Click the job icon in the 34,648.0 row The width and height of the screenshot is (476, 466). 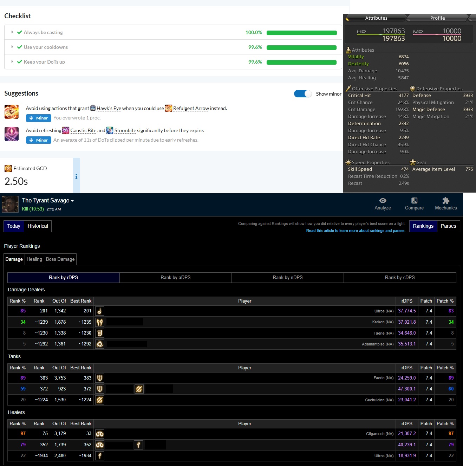(x=100, y=333)
